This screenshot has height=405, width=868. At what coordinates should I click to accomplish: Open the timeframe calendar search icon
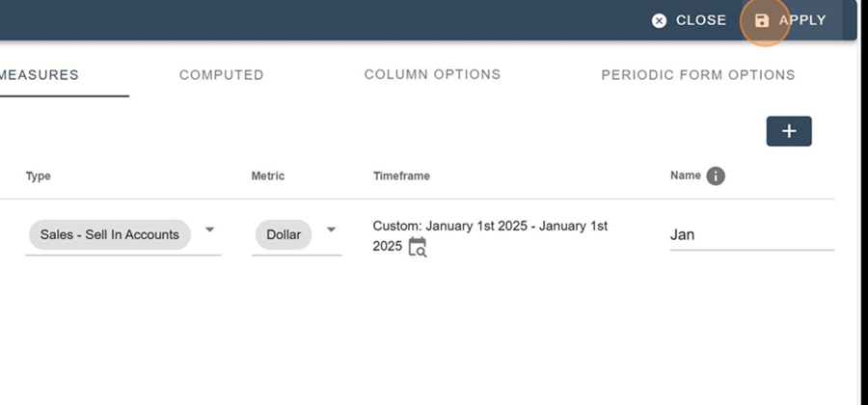point(418,247)
